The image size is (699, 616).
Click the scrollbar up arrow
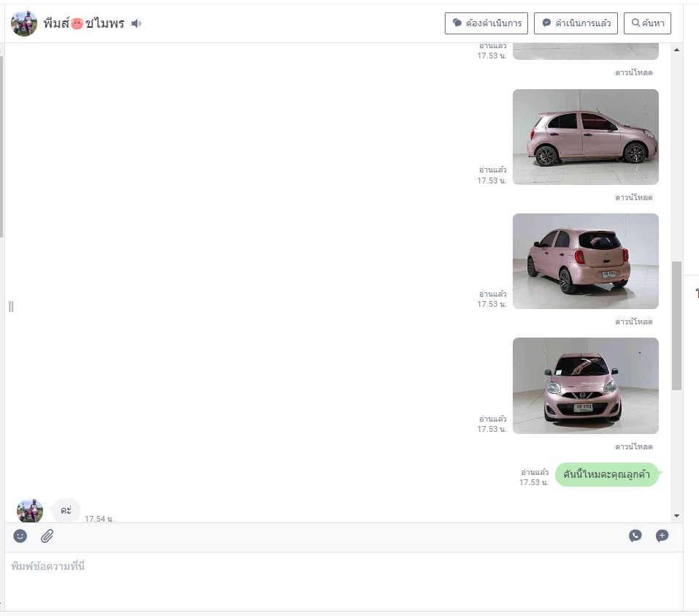676,50
